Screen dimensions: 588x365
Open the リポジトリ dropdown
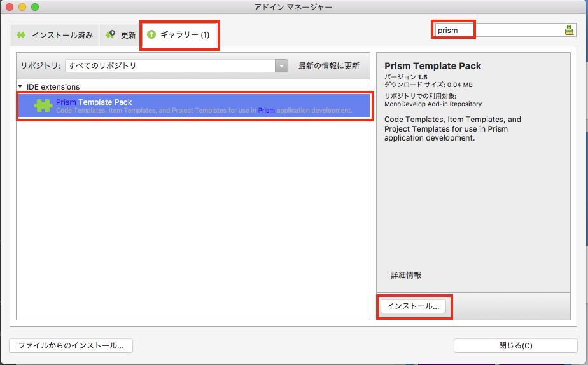point(177,65)
